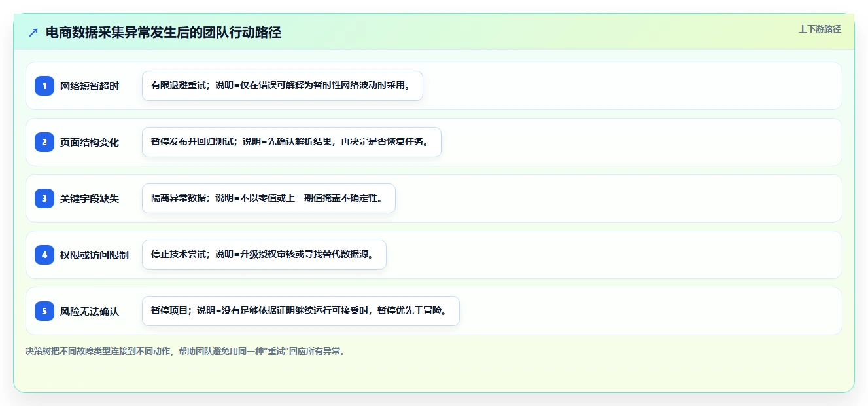Select step number badge 5

(x=44, y=311)
